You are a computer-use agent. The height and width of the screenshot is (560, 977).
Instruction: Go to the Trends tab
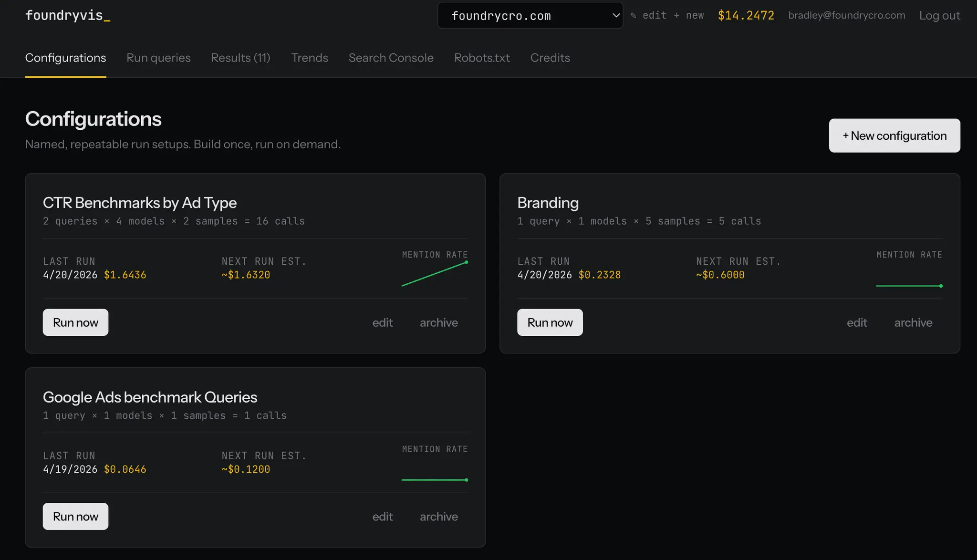(x=310, y=58)
